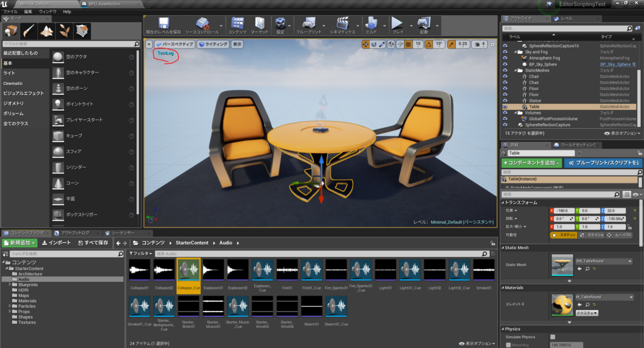Screen dimensions: 644x348
Task: Open Source Control toolbar button
Action: click(202, 25)
